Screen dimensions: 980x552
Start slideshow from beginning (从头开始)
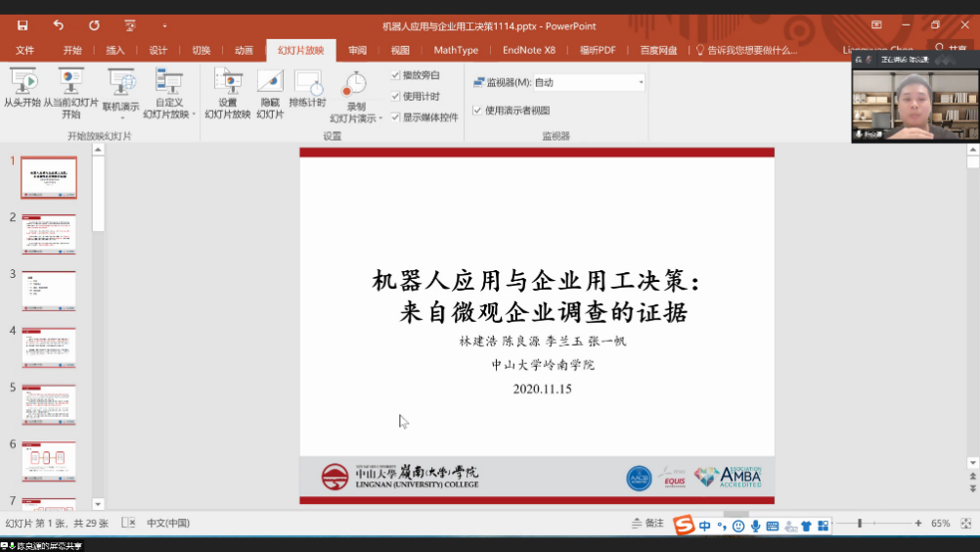tap(22, 88)
